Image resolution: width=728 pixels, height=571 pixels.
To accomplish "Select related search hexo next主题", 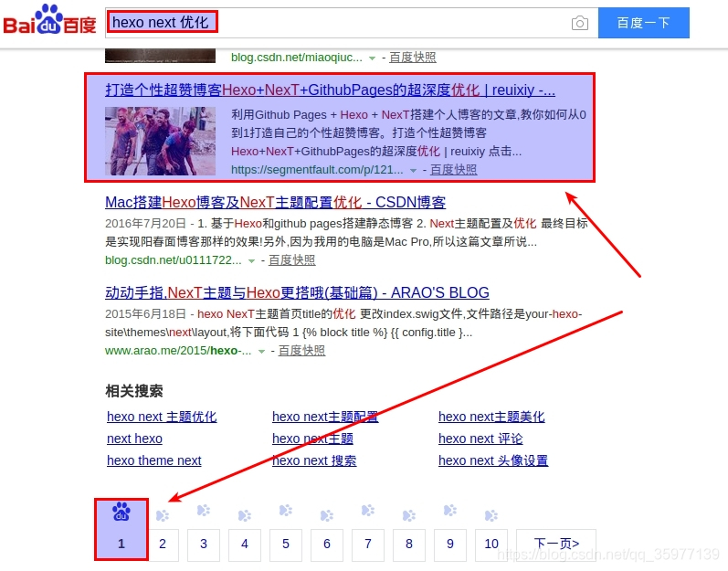I will 312,439.
